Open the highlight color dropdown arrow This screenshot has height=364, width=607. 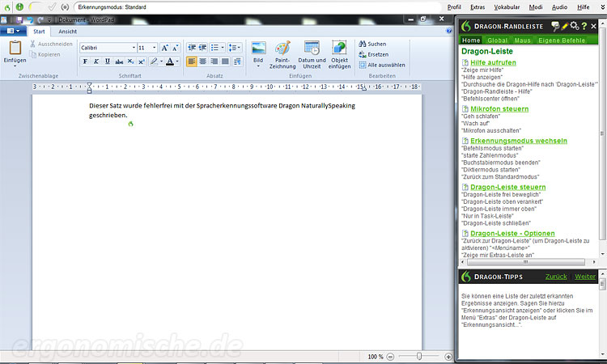coord(161,61)
